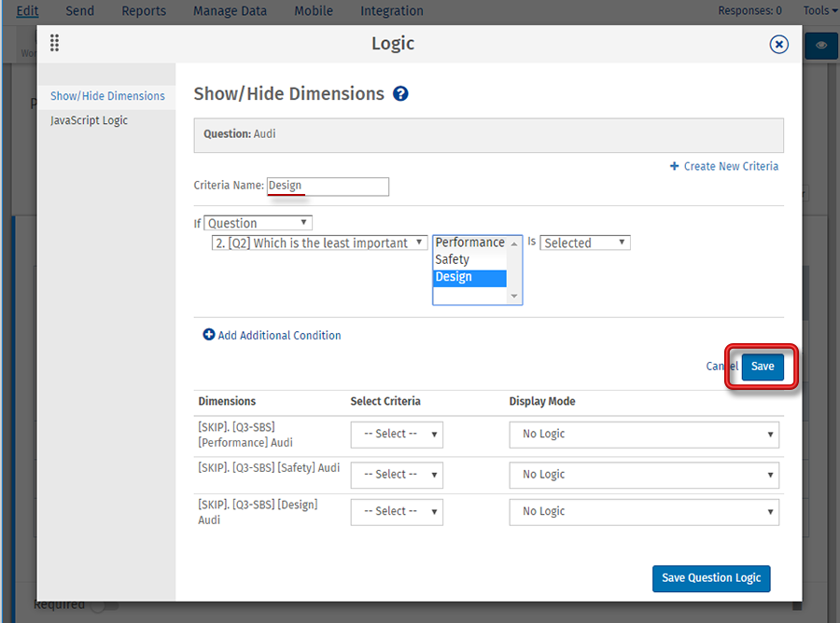Open Select Criteria for Performance Audi

tap(397, 434)
